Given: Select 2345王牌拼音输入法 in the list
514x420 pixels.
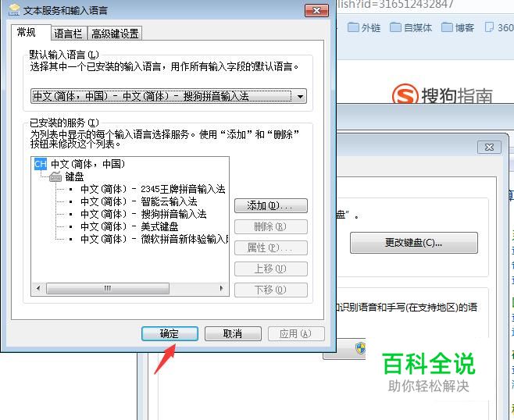Looking at the screenshot, I should (x=153, y=189).
